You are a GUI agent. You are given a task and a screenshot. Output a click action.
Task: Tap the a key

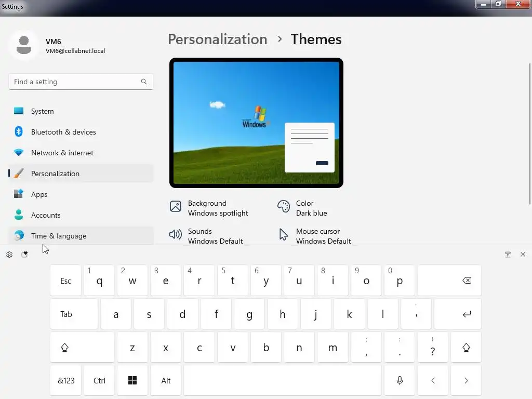116,314
